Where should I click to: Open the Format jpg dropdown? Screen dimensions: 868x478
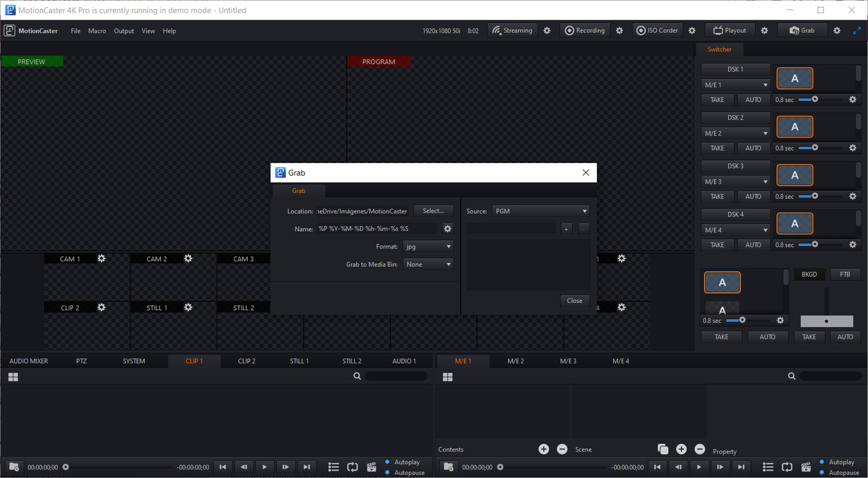[428, 246]
